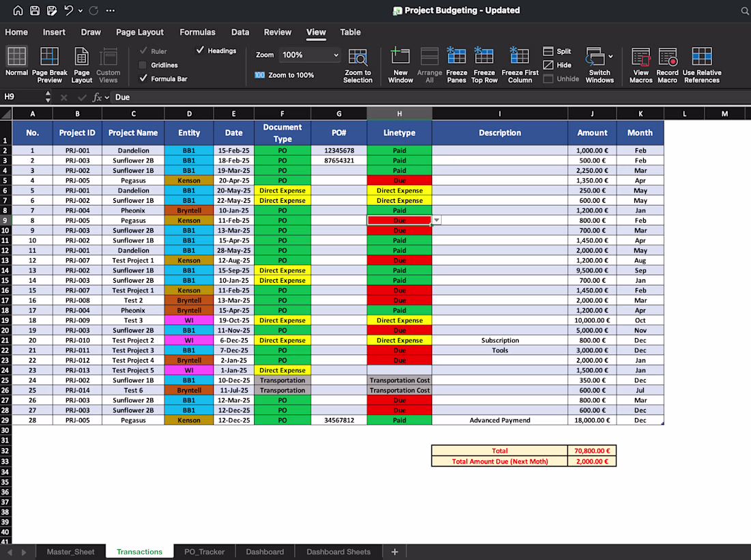Click the Insert Function fx icon
Viewport: 751px width, 560px height.
(97, 97)
